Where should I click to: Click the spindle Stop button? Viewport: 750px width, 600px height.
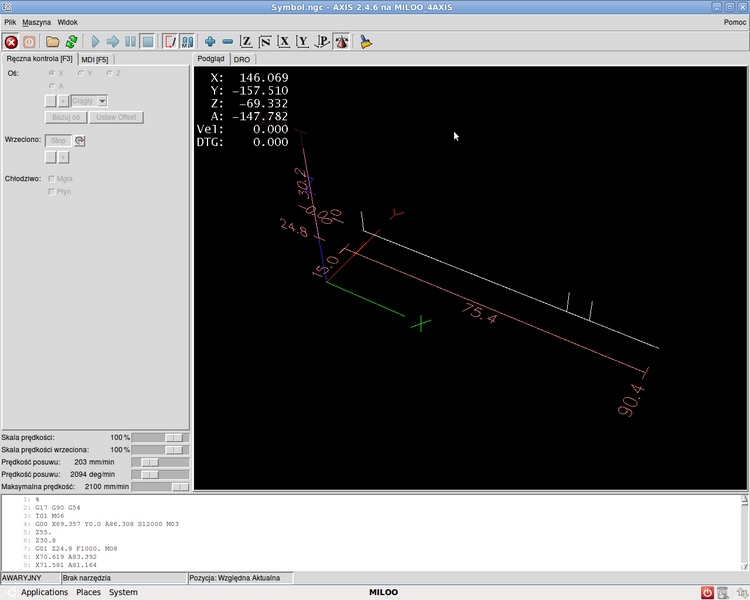(58, 141)
